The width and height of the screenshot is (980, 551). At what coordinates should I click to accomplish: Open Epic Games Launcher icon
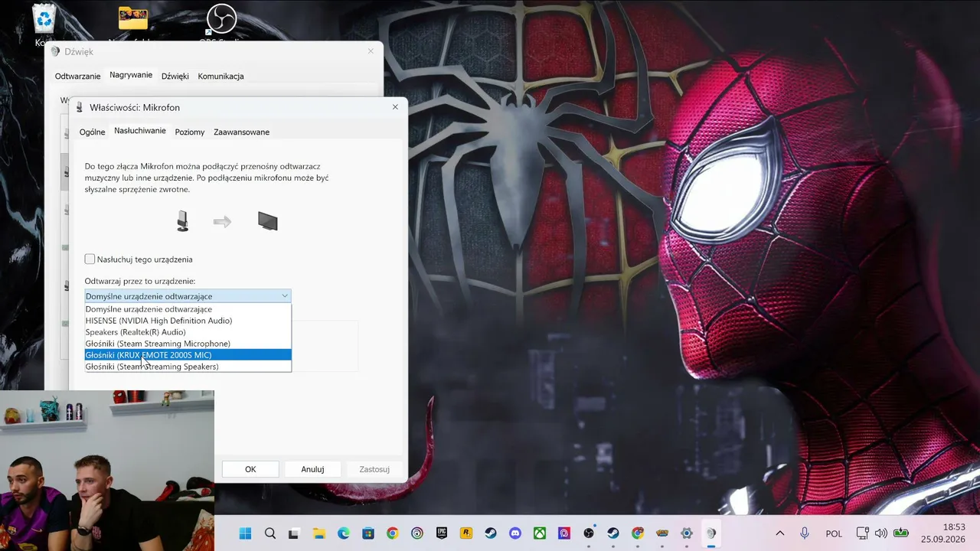tap(441, 533)
